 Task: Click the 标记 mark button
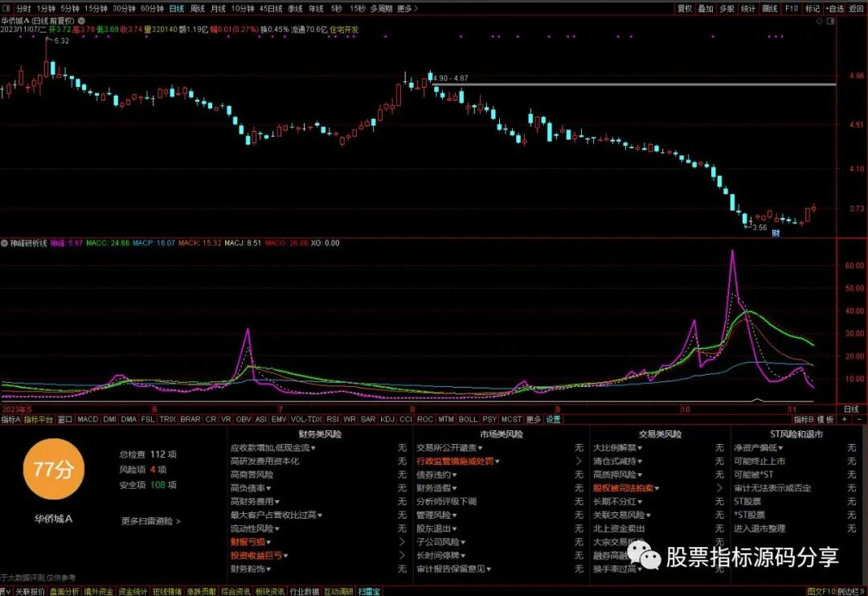812,8
